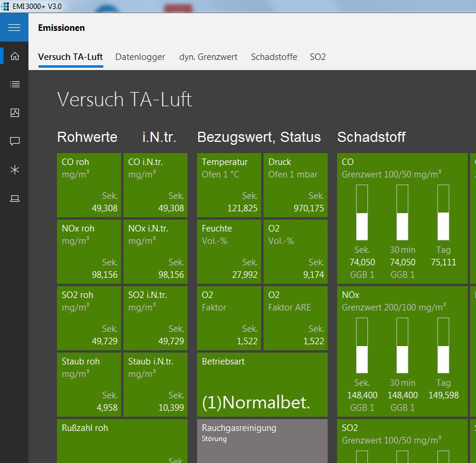The width and height of the screenshot is (476, 463).
Task: Click the EMI3000+ app icon in title bar
Action: tap(5, 6)
